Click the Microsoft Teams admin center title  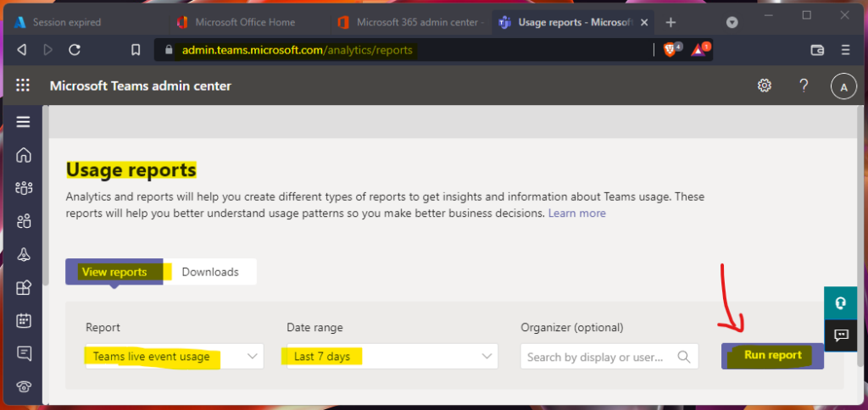141,86
